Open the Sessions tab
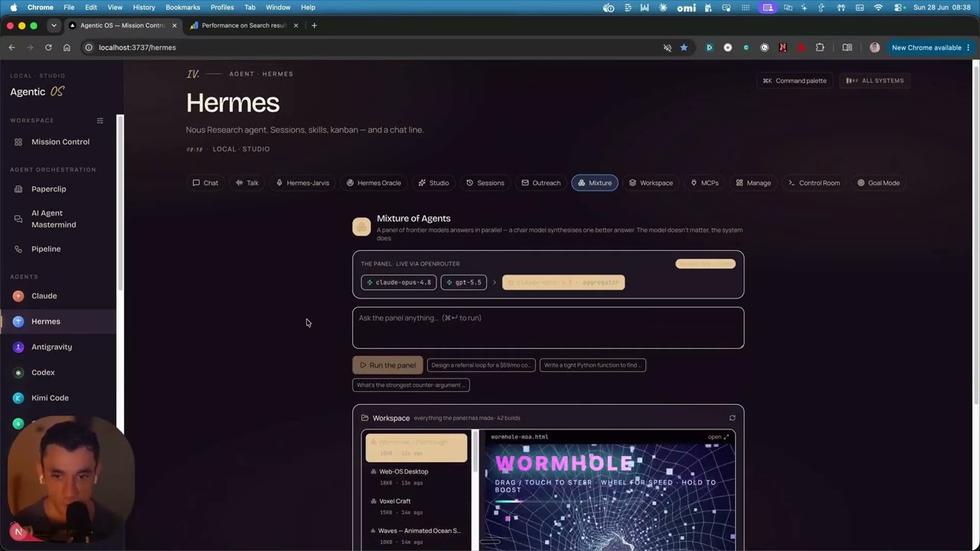This screenshot has width=980, height=551. click(485, 183)
